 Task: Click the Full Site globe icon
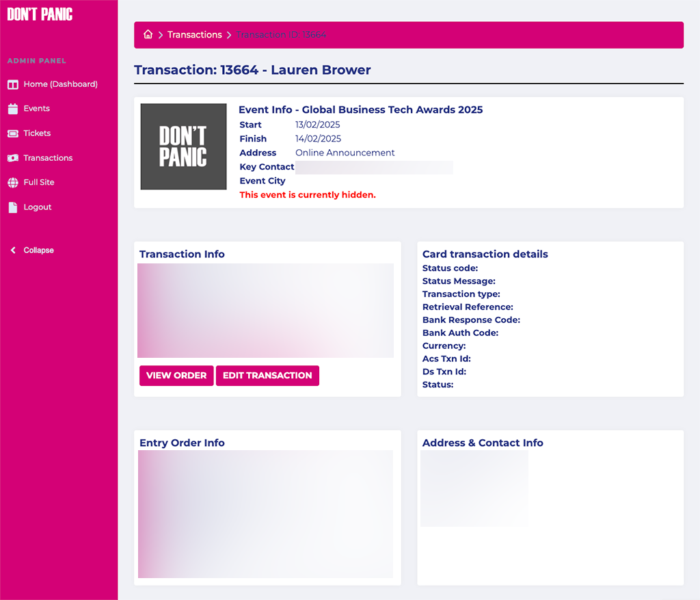pos(12,183)
